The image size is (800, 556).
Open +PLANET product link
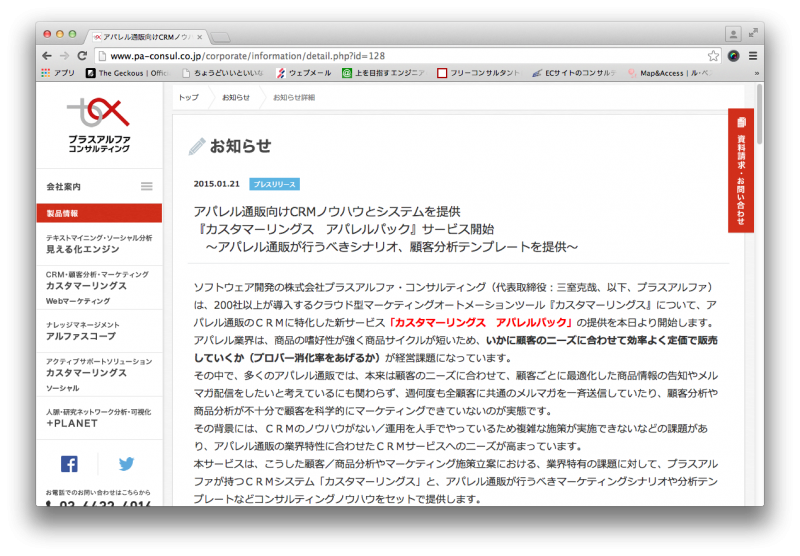click(99, 418)
